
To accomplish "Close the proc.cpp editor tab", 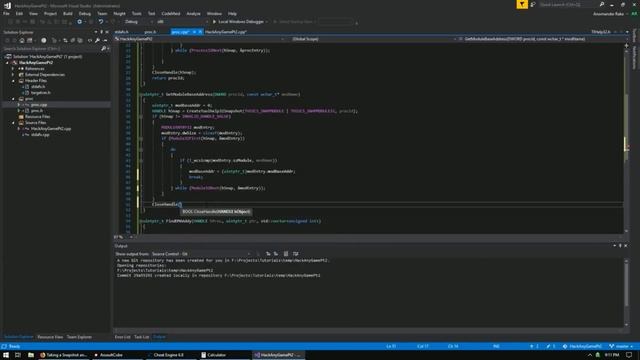I will coord(200,32).
